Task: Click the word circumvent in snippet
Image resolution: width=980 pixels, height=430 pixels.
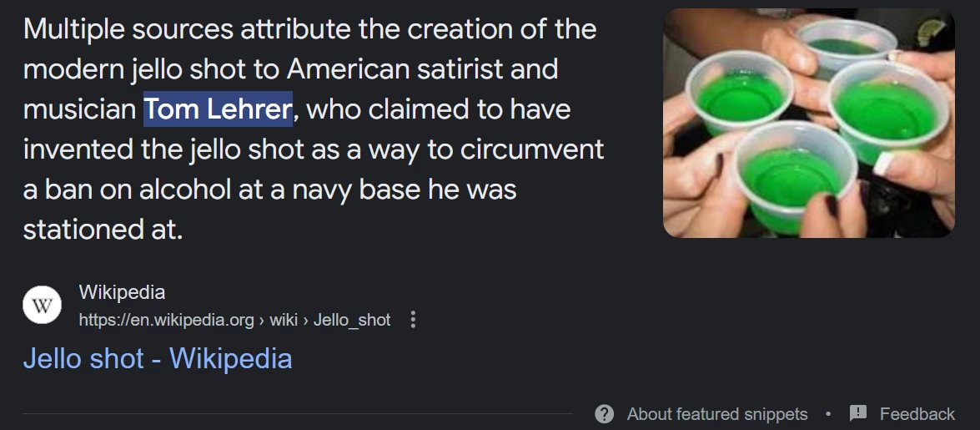Action: point(532,149)
